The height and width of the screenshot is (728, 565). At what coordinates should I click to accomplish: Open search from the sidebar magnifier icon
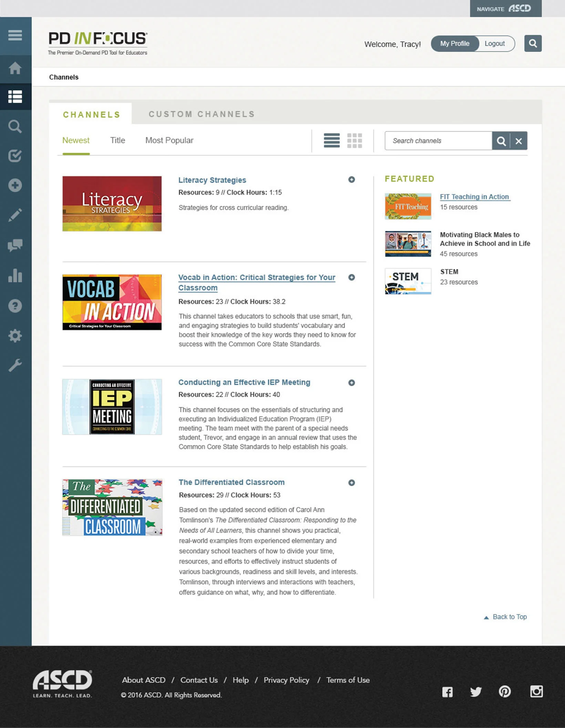coord(15,126)
